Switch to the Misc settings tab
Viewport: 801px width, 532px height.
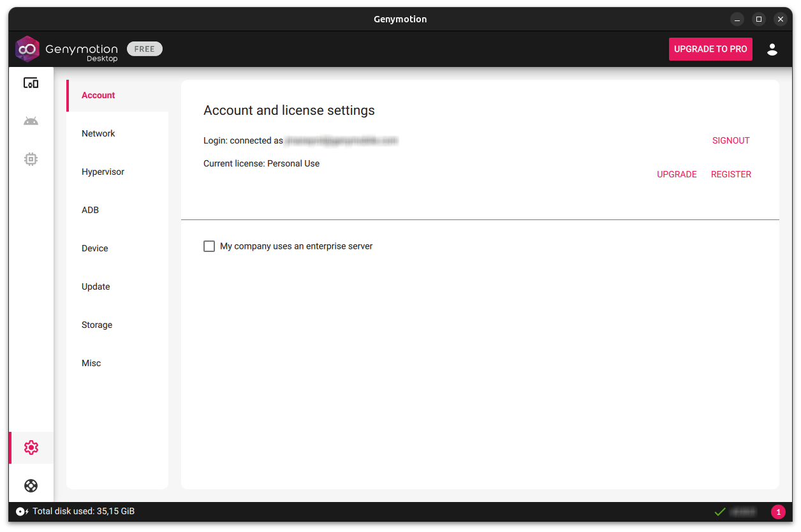[x=91, y=363]
